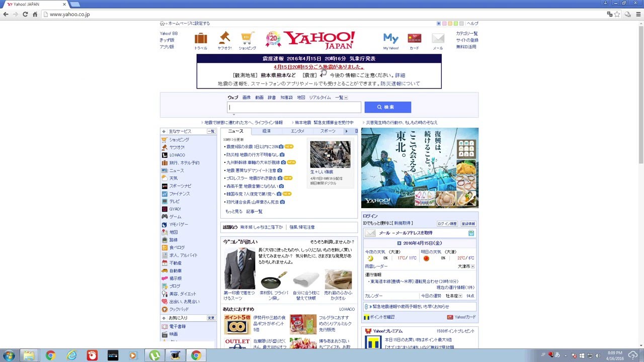
Task: Open the 新規取得 link
Action: [x=404, y=223]
